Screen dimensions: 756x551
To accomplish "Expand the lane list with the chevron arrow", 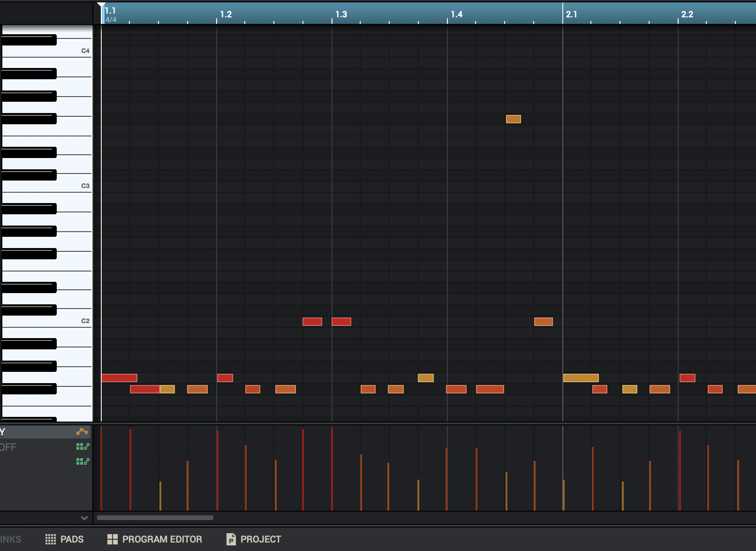I will pyautogui.click(x=84, y=518).
